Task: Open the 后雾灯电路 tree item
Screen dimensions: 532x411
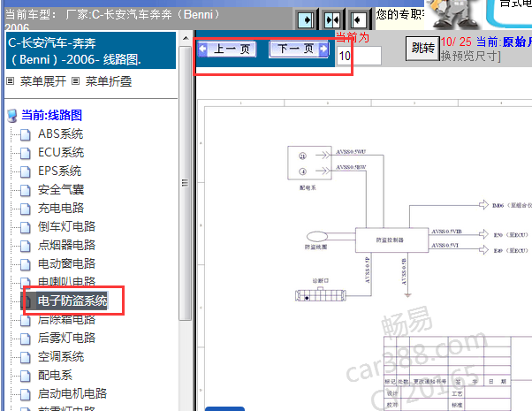Action: pyautogui.click(x=66, y=338)
